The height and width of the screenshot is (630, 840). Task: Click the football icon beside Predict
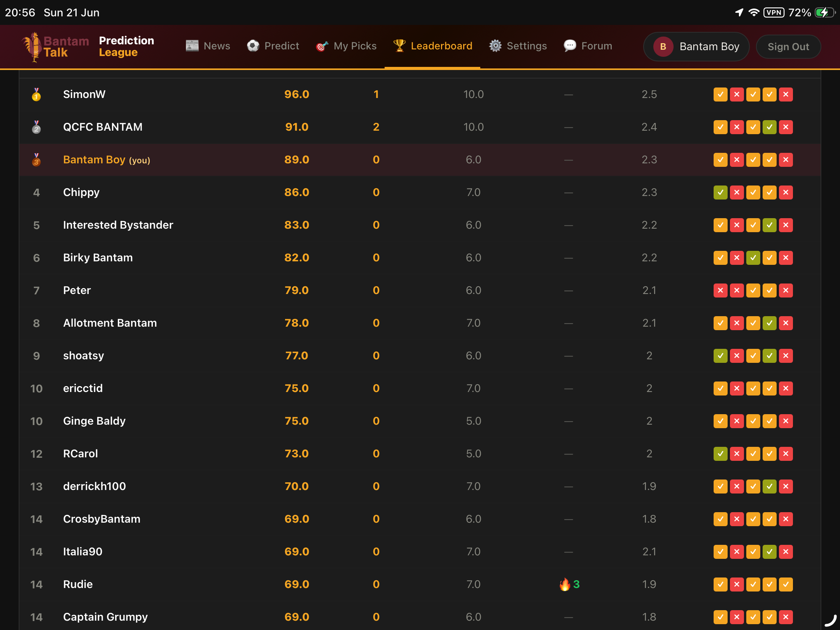pos(253,46)
